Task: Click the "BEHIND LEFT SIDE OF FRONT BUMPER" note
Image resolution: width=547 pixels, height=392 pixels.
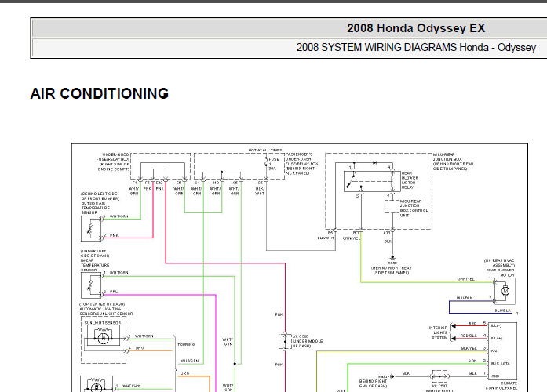Action: (x=100, y=196)
